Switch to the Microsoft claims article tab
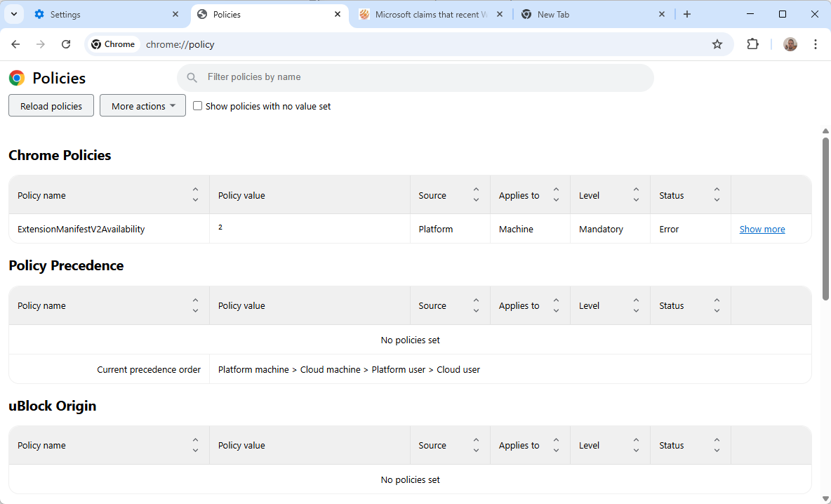 (x=431, y=14)
